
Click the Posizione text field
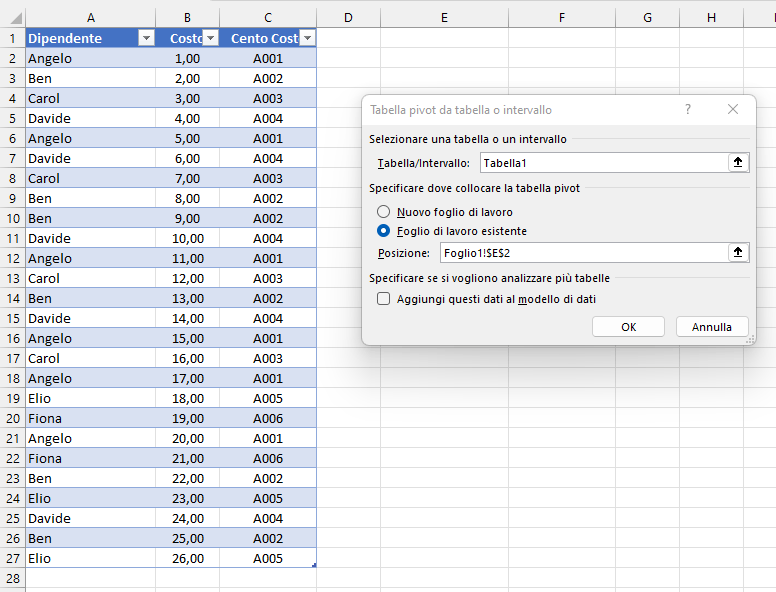(584, 253)
